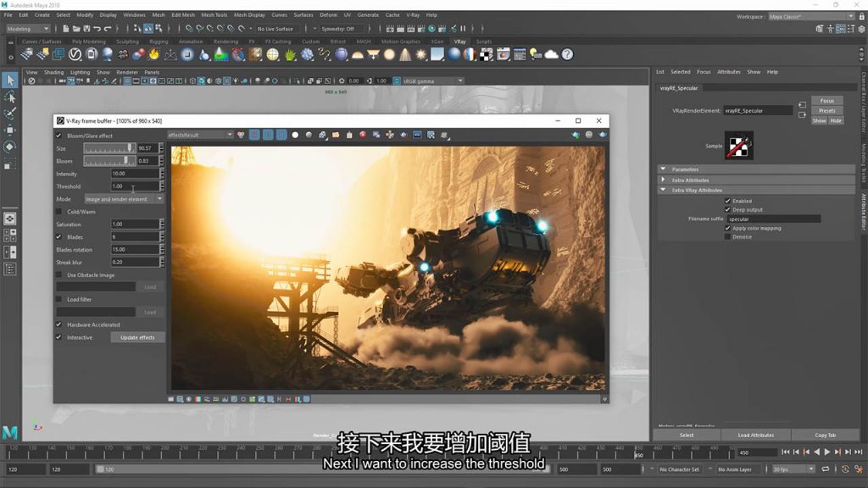Open the V-Ray menu in menu bar
The image size is (868, 488).
click(x=413, y=15)
